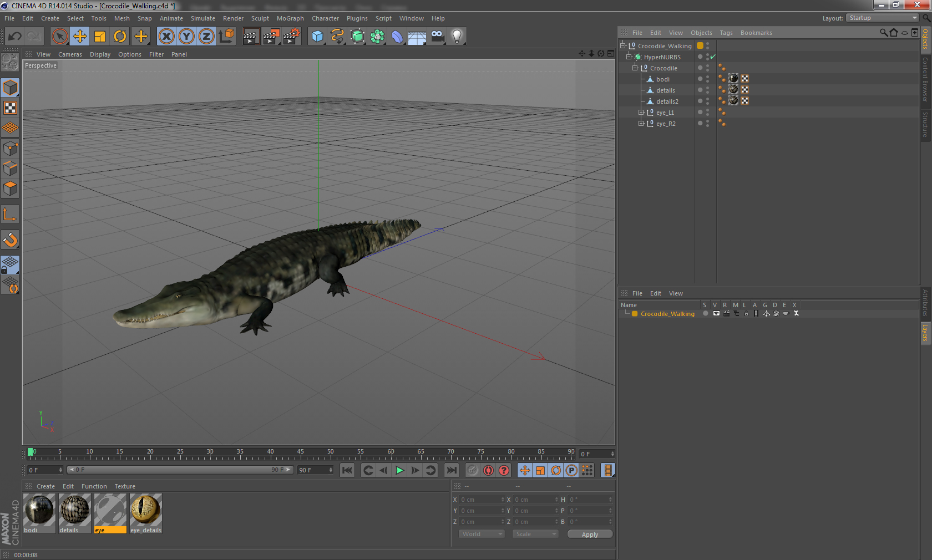Go to start of animation
The height and width of the screenshot is (560, 932).
pyautogui.click(x=347, y=470)
